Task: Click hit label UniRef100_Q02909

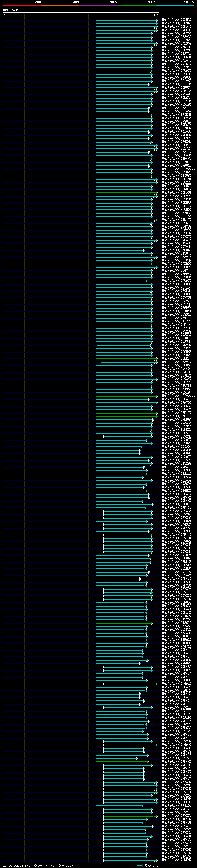Action: pos(177,43)
